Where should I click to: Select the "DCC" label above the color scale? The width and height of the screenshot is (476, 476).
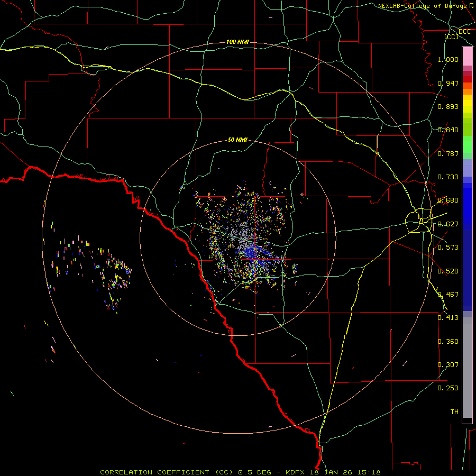[464, 32]
